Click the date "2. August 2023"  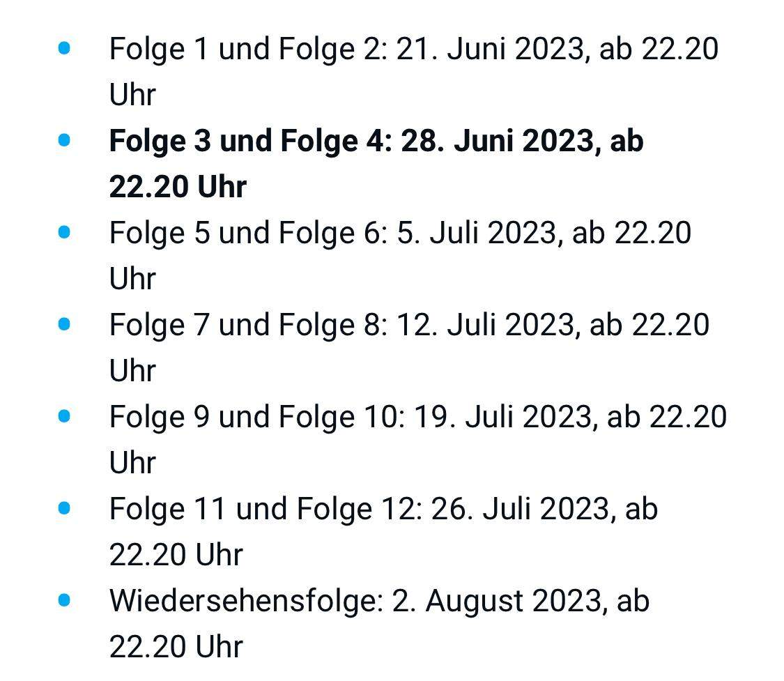click(x=496, y=601)
